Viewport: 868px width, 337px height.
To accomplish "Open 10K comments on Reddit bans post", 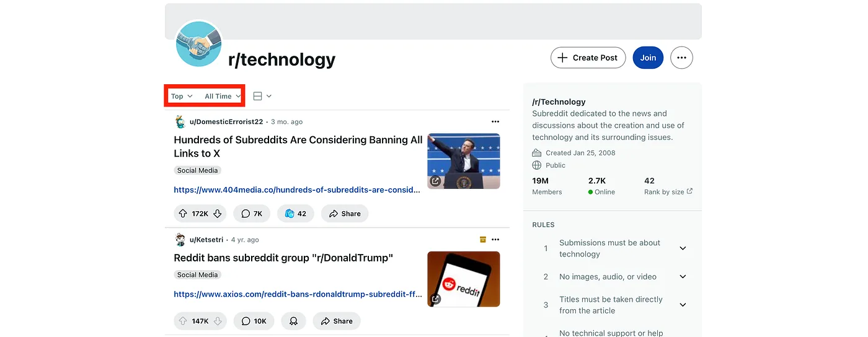I will (x=254, y=321).
